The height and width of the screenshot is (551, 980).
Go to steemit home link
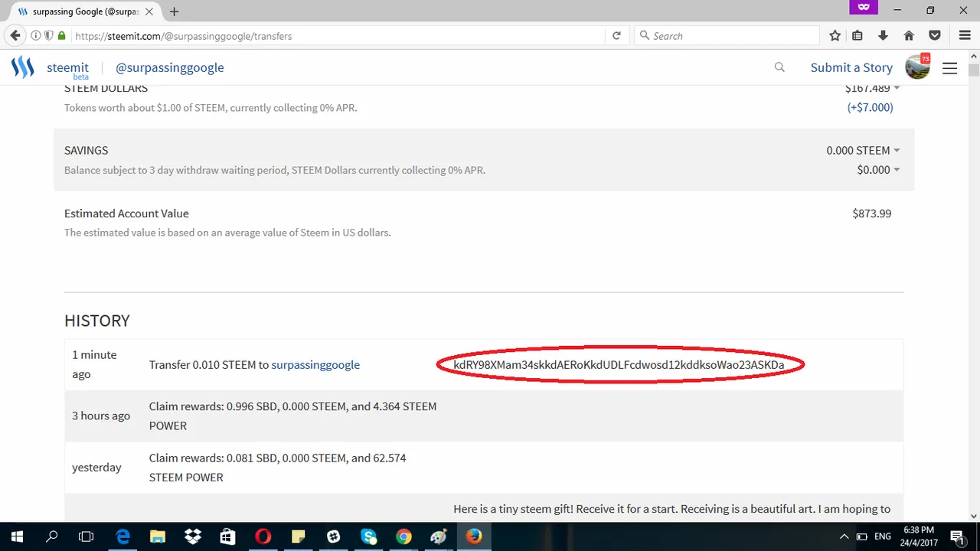click(x=67, y=69)
